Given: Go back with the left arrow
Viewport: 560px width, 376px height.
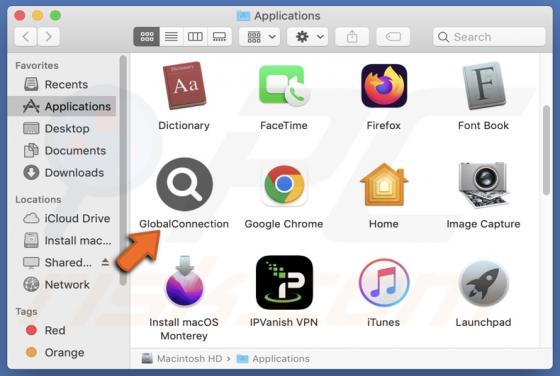Looking at the screenshot, I should [26, 36].
